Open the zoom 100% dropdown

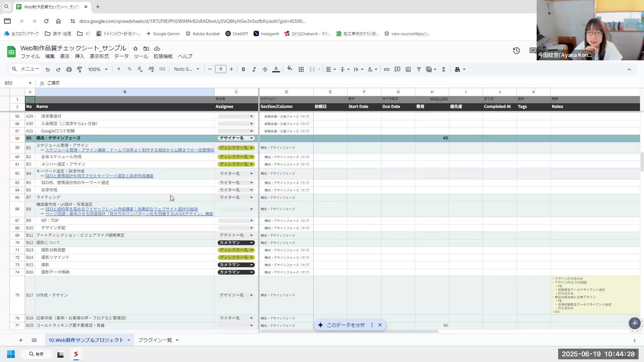(x=98, y=69)
